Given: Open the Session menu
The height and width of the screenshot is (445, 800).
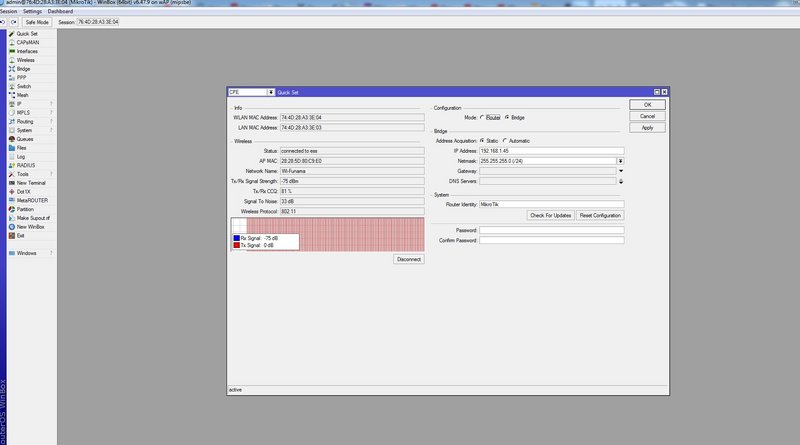Looking at the screenshot, I should point(8,11).
